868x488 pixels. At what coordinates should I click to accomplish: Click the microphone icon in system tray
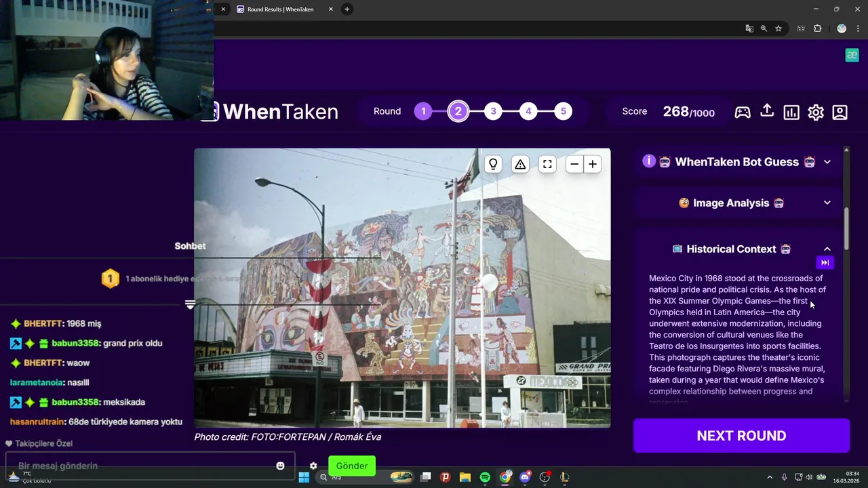784,477
